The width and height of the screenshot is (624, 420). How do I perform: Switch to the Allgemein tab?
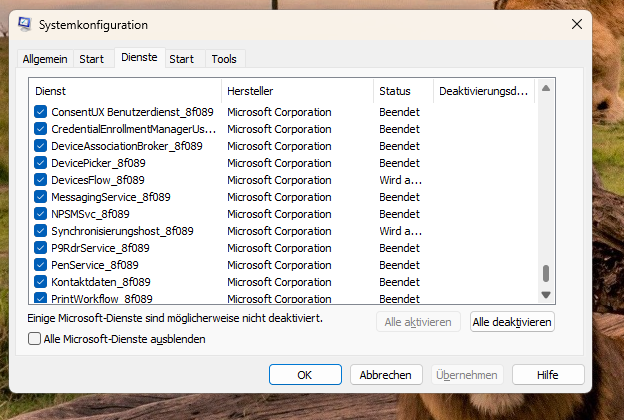[46, 59]
